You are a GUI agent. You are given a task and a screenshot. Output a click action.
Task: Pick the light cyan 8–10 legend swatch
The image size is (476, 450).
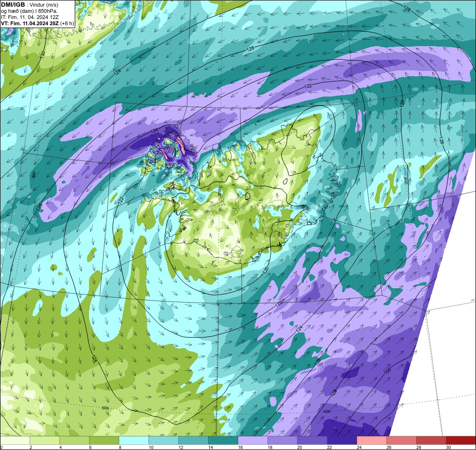click(134, 440)
